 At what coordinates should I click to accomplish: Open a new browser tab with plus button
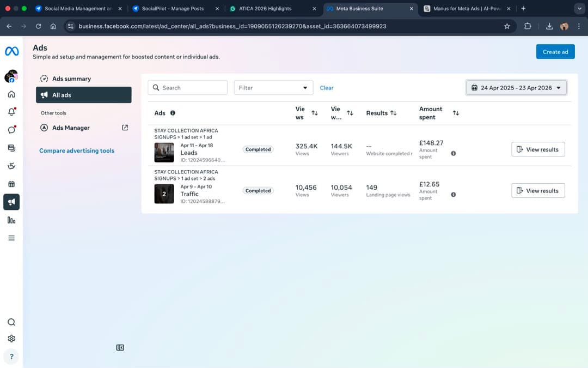click(524, 8)
